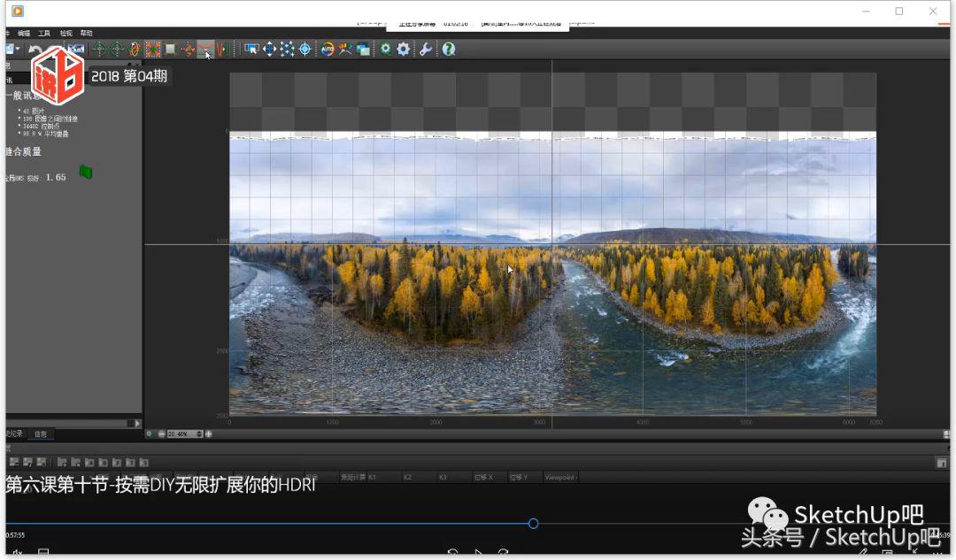Image resolution: width=956 pixels, height=560 pixels.
Task: Click the blue four-arrow move icon
Action: (269, 50)
